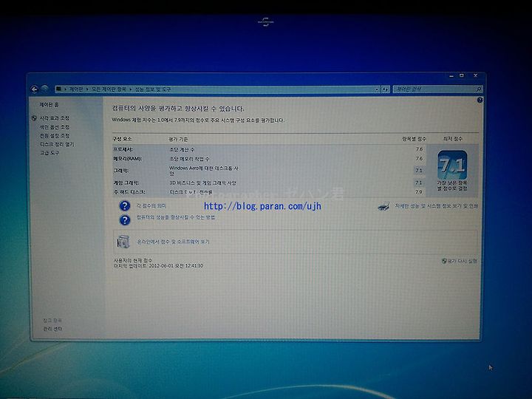Select the 주 하드 디스크 row label
Screen dimensions: 532x399
[x=129, y=191]
